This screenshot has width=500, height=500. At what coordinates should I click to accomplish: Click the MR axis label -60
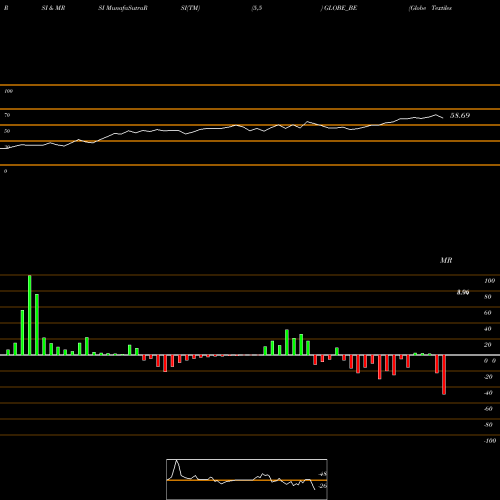488,409
